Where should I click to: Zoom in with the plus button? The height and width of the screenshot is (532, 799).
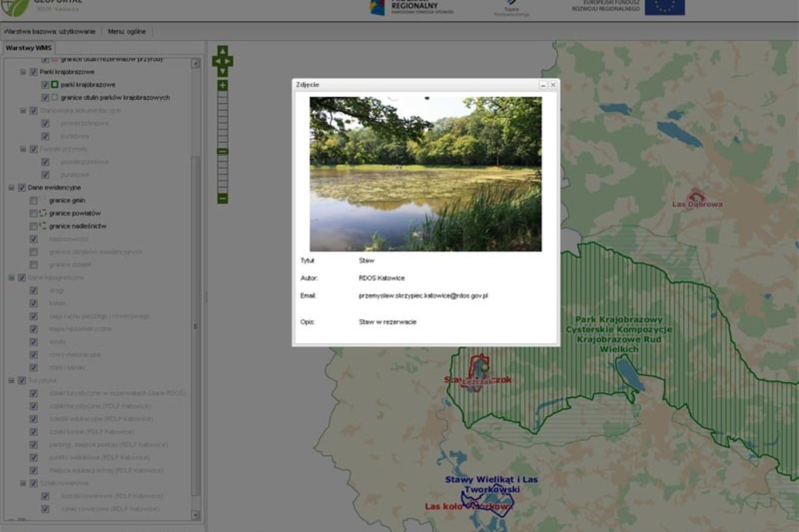pos(223,85)
